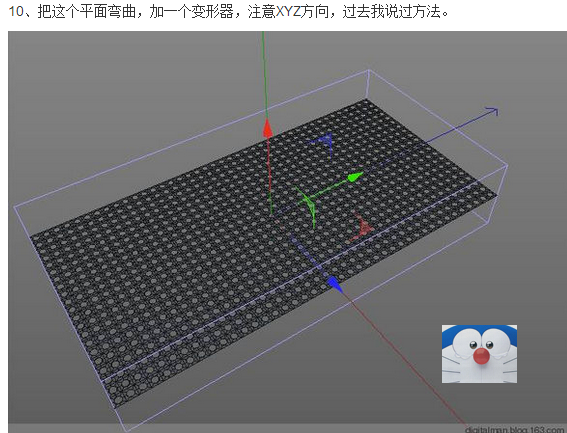Image resolution: width=567 pixels, height=433 pixels.
Task: Select the green curved plane handle
Action: (x=306, y=207)
